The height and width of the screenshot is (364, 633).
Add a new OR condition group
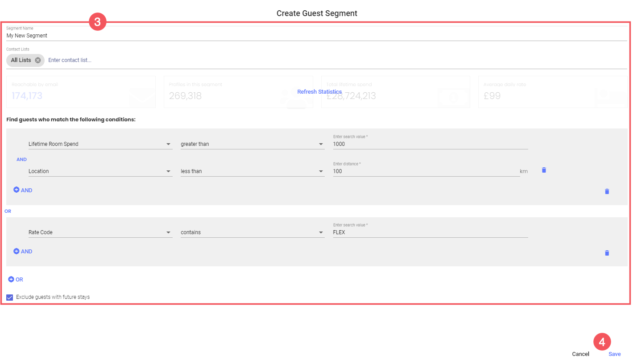click(x=16, y=280)
